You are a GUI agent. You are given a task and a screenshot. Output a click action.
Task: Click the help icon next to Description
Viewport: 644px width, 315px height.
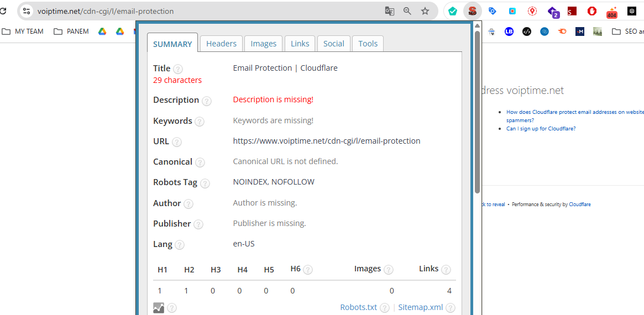coord(207,101)
